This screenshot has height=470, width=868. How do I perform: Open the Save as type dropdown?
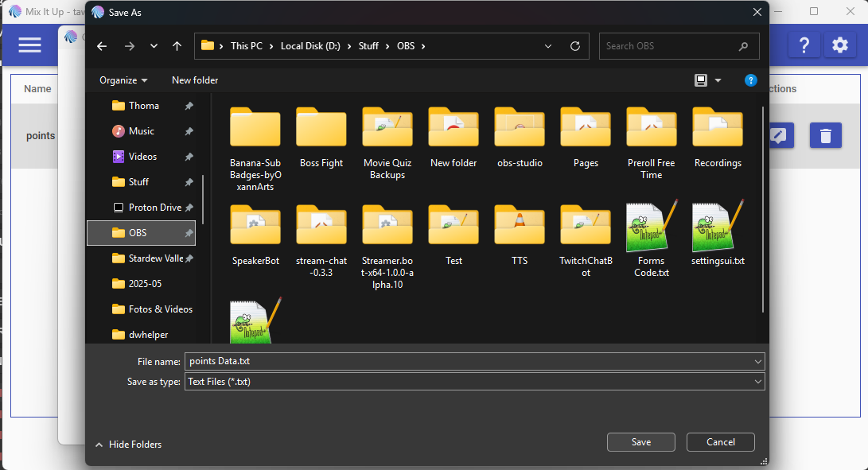(475, 382)
